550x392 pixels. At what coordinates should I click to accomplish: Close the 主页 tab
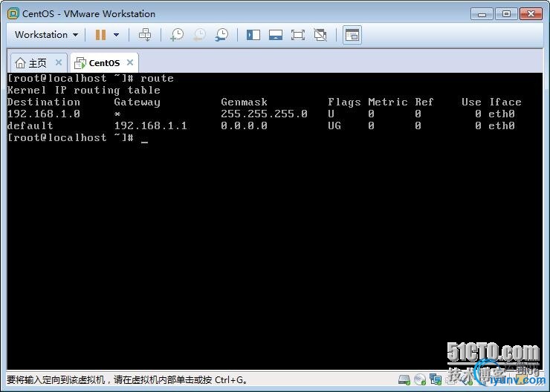coord(59,62)
